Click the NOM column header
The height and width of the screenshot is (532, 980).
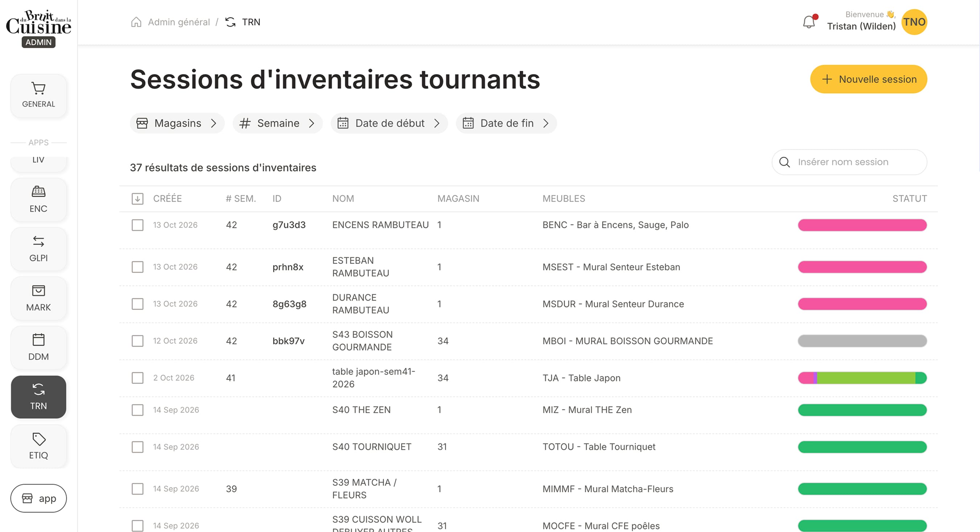(x=343, y=199)
